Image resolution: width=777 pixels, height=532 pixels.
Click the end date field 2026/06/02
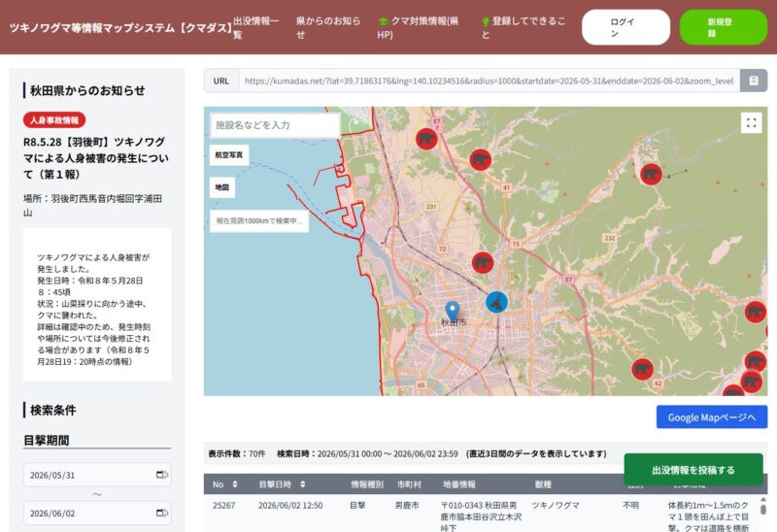(x=97, y=513)
